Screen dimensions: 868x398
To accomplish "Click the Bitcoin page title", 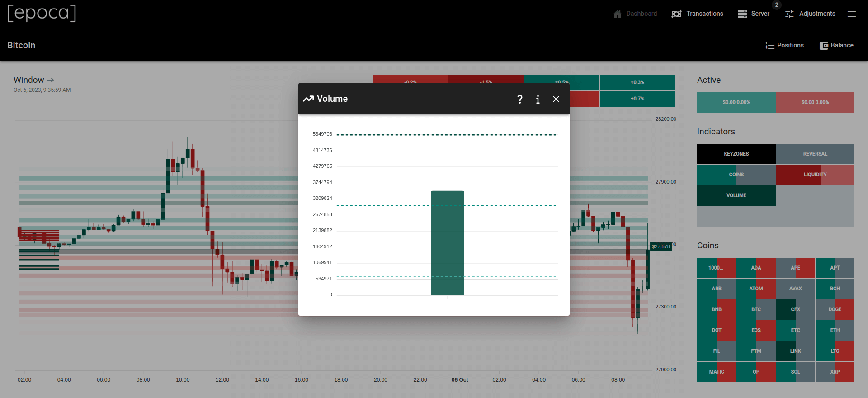I will pos(21,46).
